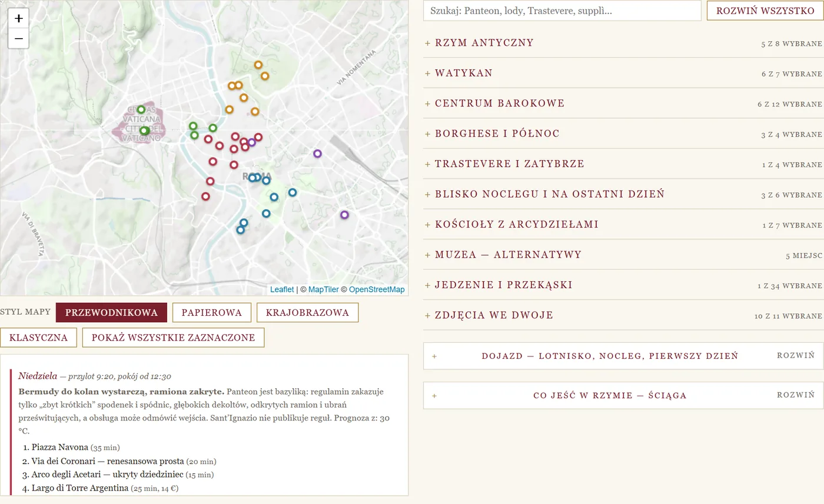Select the Przewodnikowa map style
This screenshot has height=504, width=824.
point(111,312)
